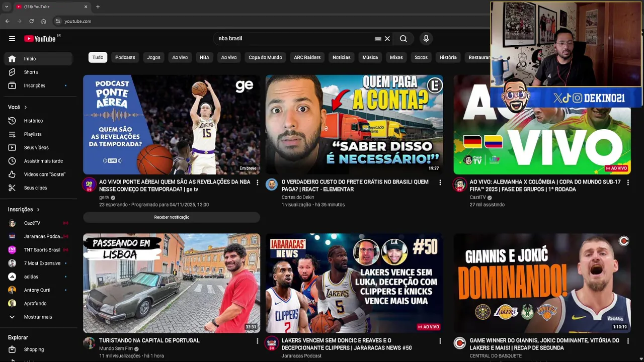644x362 pixels.
Task: Close the YouTube browser tab
Action: point(86,7)
